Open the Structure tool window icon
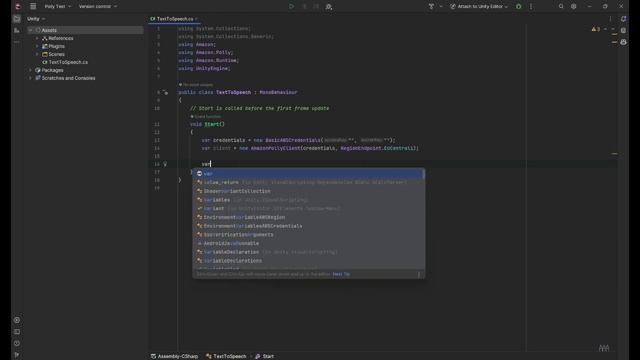Viewport: 640px width, 360px height. [17, 30]
